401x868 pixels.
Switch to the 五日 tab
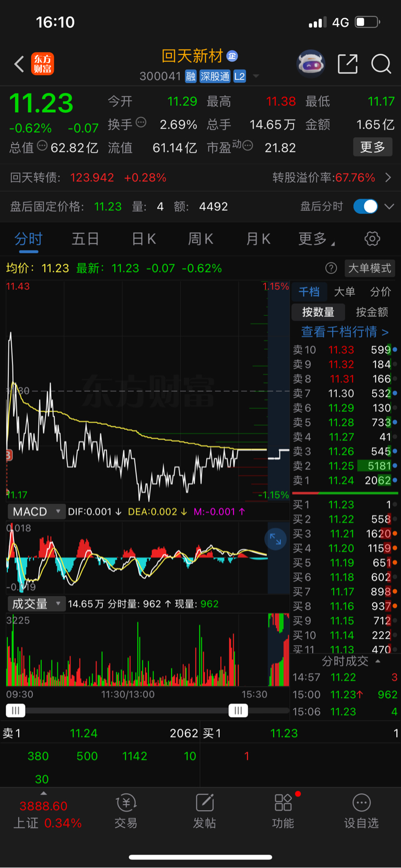click(x=85, y=239)
